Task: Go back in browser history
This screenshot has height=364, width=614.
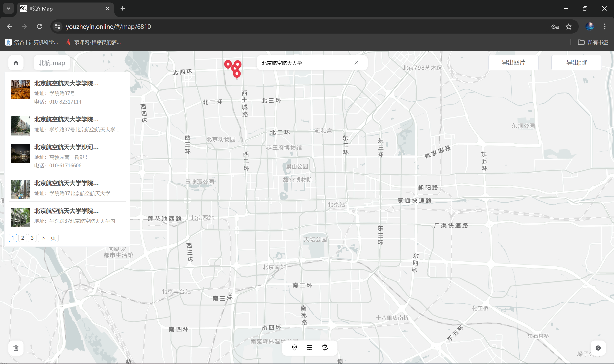Action: (9, 26)
